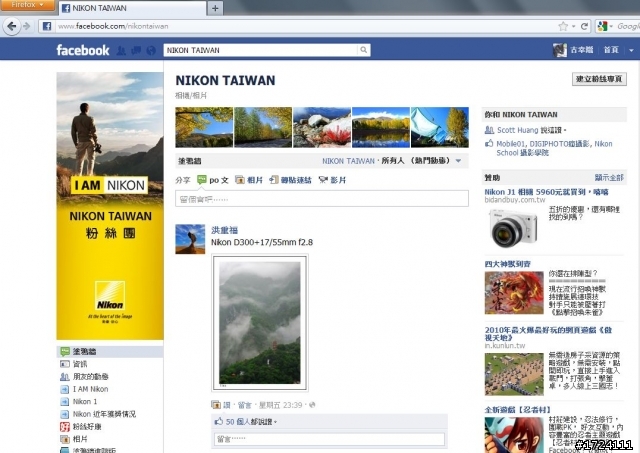Open the red phoenix game ad image
Viewport: 640px width, 453px height.
point(514,293)
